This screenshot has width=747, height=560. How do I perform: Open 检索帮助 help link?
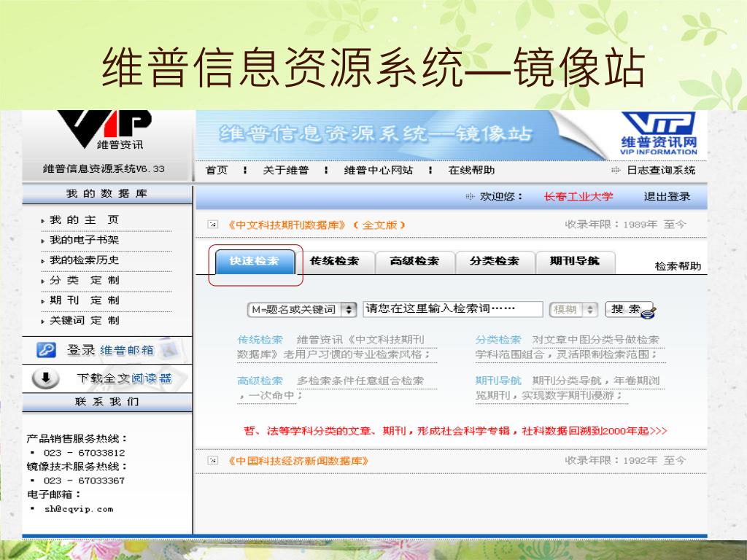coord(678,266)
